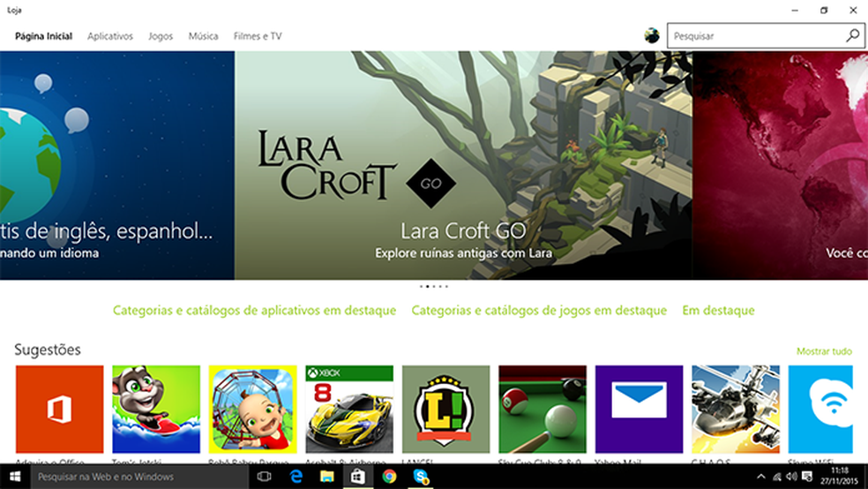The image size is (868, 489).
Task: Open the Skype WiFi app tile
Action: tap(820, 410)
